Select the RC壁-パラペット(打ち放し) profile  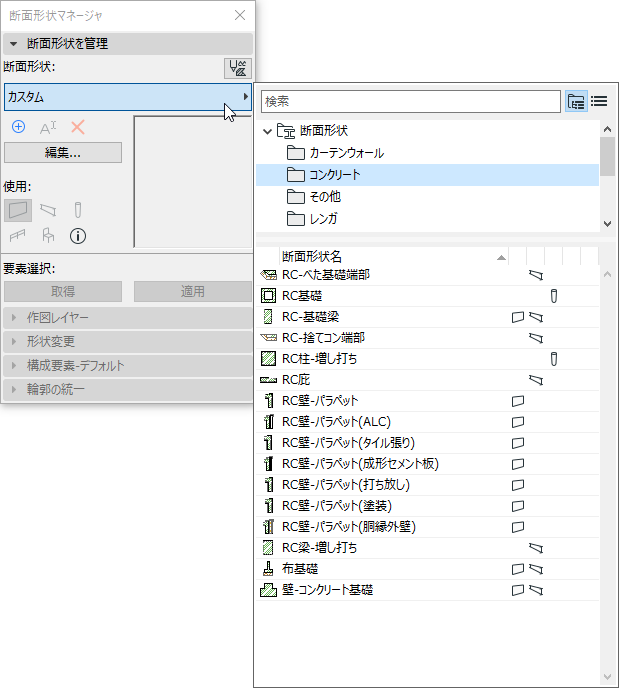point(427,485)
